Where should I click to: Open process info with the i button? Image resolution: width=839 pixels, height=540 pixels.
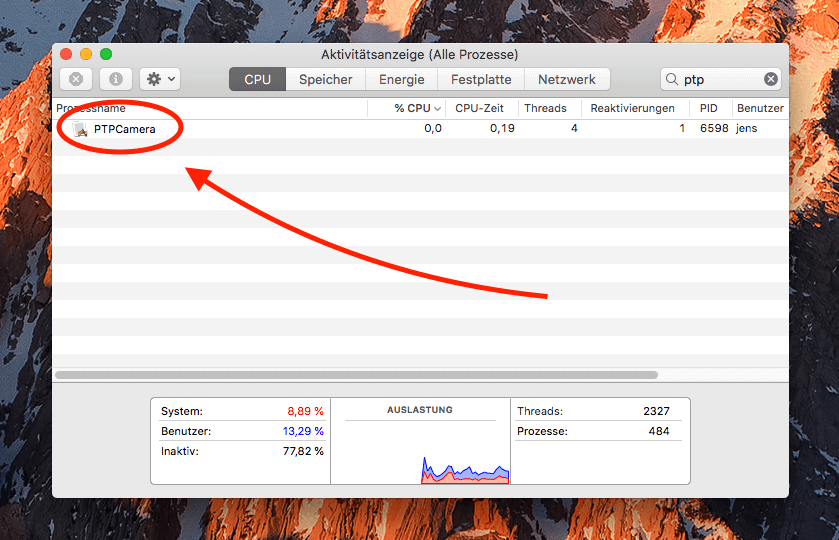click(x=116, y=79)
